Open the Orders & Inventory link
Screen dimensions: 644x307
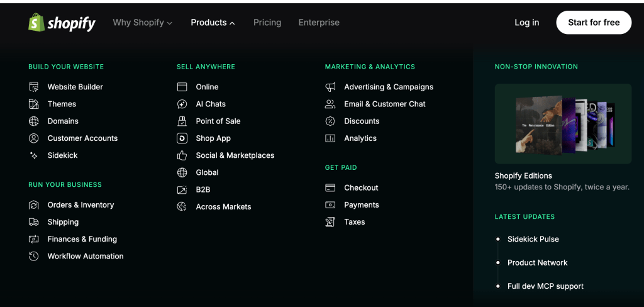coord(81,204)
